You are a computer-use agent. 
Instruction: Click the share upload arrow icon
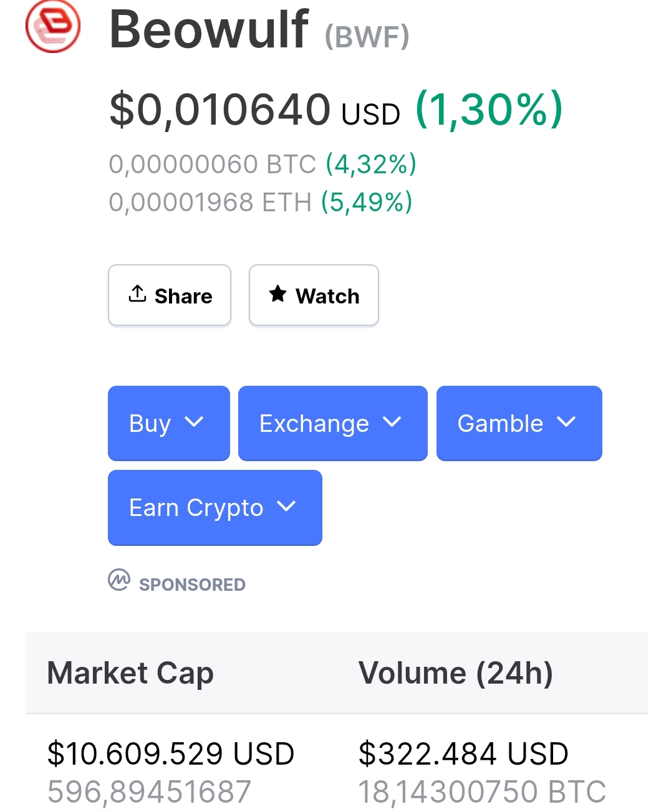click(137, 294)
